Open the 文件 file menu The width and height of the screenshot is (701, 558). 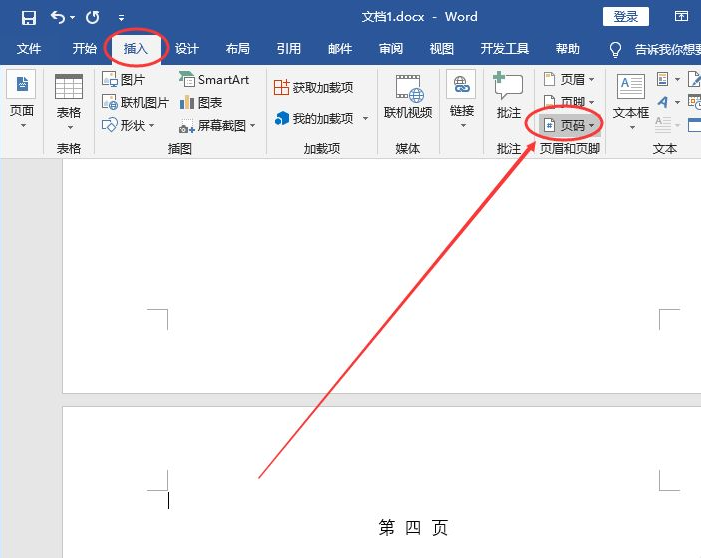29,49
